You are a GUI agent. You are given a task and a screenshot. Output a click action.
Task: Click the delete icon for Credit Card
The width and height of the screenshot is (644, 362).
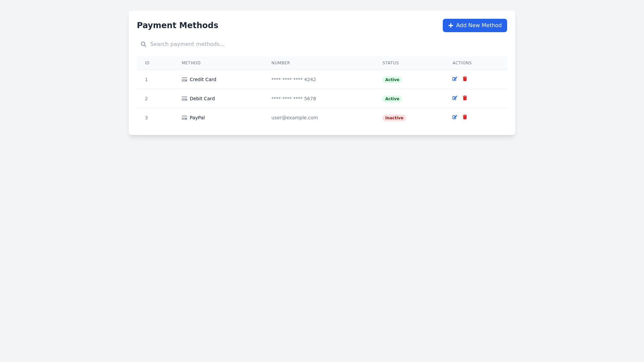point(465,79)
